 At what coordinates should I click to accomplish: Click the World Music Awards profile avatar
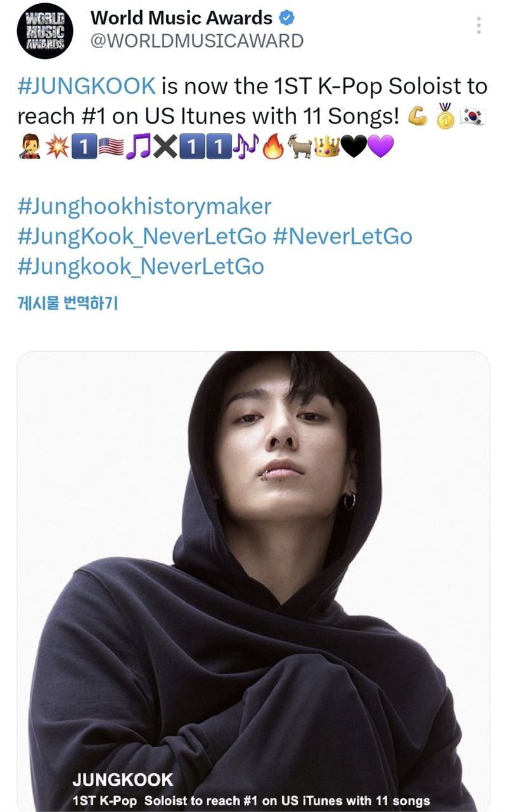coord(45,30)
